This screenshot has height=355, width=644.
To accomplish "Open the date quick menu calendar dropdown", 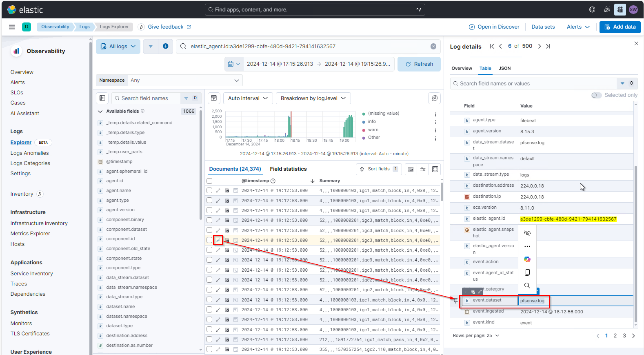I will click(x=234, y=64).
